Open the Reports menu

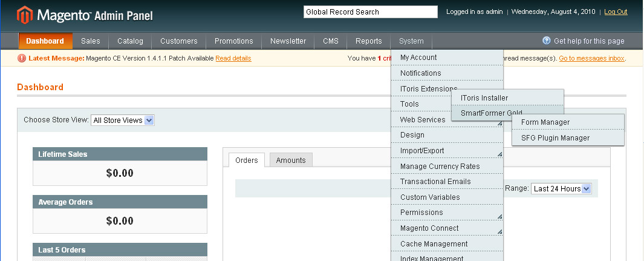[x=368, y=41]
